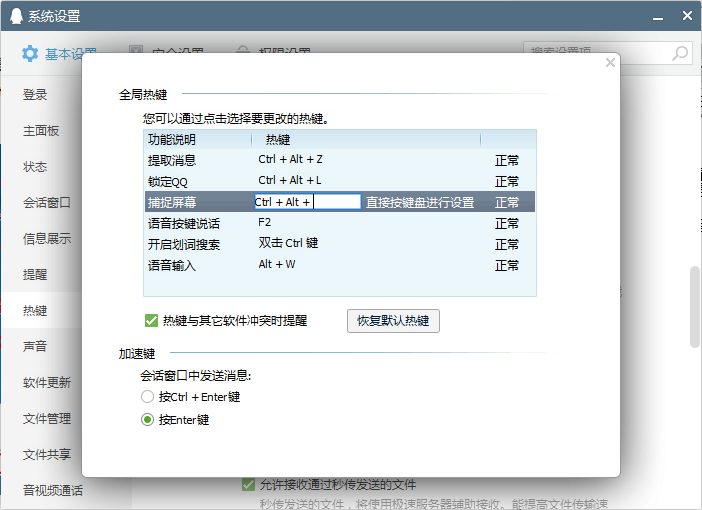Open the 热键 section in sidebar
Viewport: 702px width, 510px height.
[x=36, y=311]
